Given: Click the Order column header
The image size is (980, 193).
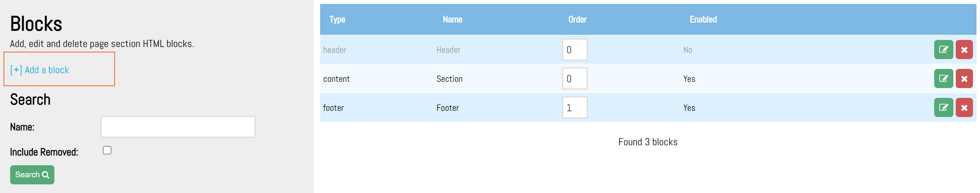Looking at the screenshot, I should (x=577, y=20).
